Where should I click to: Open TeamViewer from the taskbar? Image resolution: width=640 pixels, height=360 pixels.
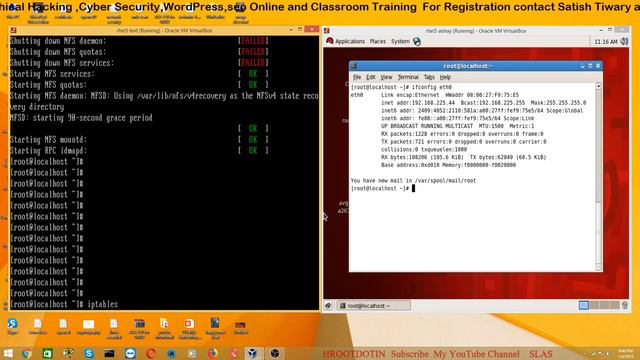click(x=130, y=353)
